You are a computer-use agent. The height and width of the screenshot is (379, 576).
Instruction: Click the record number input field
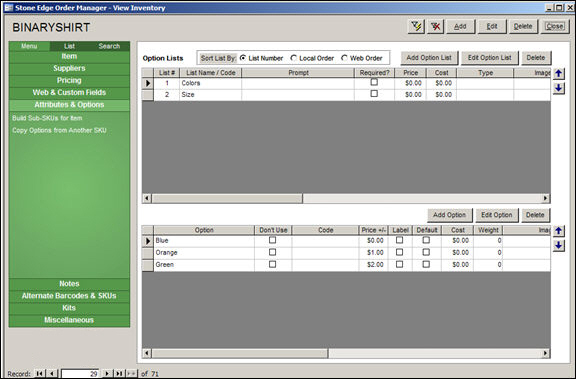point(80,374)
